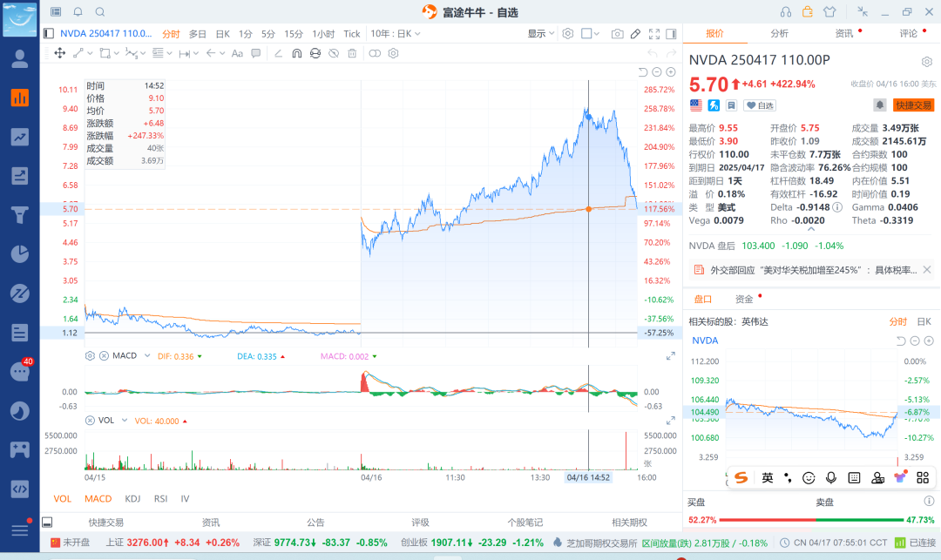
Task: Enable the magnet snap tool
Action: point(297,53)
